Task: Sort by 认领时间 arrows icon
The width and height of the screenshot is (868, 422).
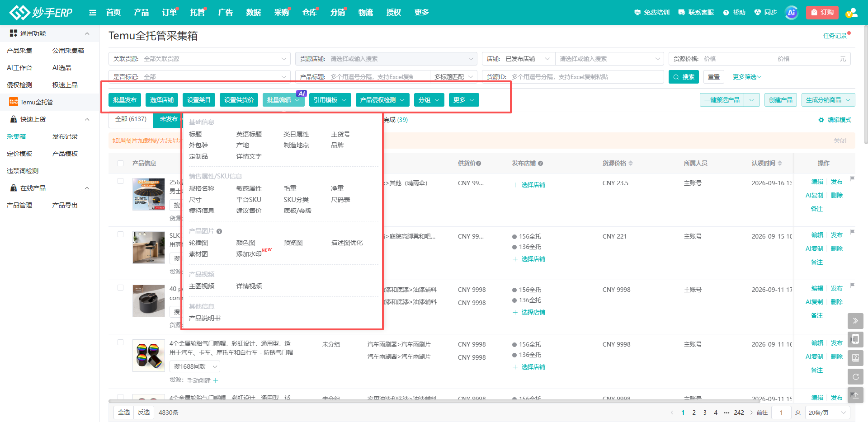Action: pyautogui.click(x=780, y=163)
